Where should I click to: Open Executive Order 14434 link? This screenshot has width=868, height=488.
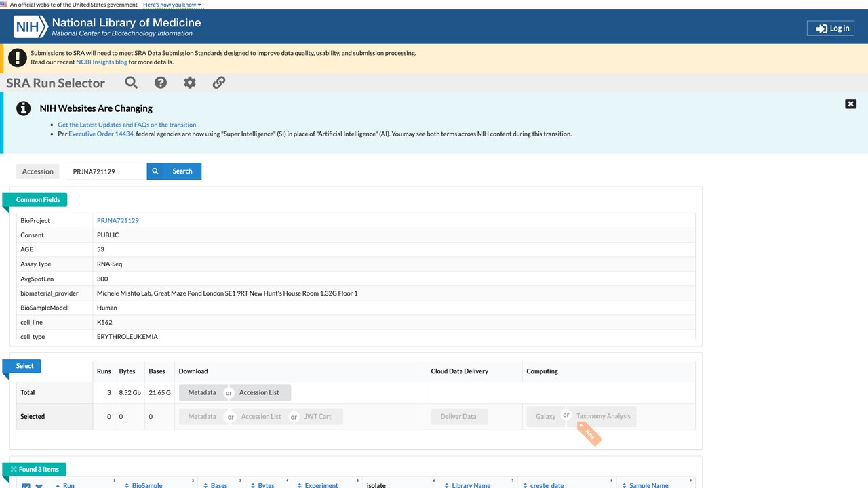(101, 134)
